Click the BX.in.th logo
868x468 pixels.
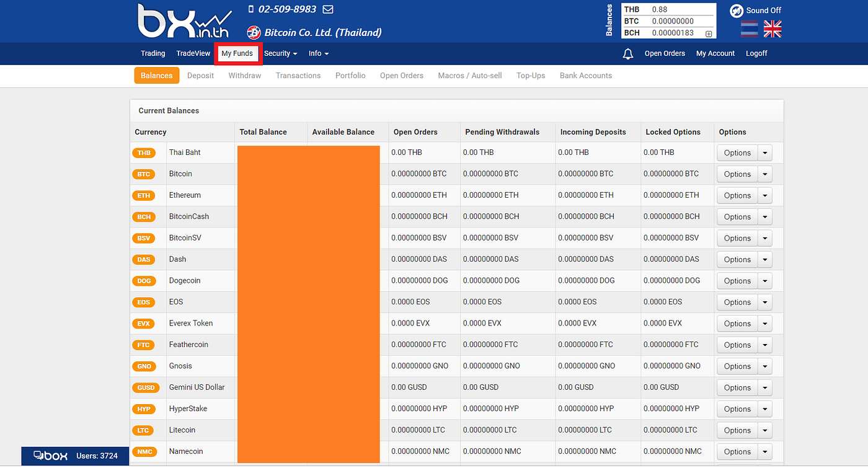click(x=185, y=22)
